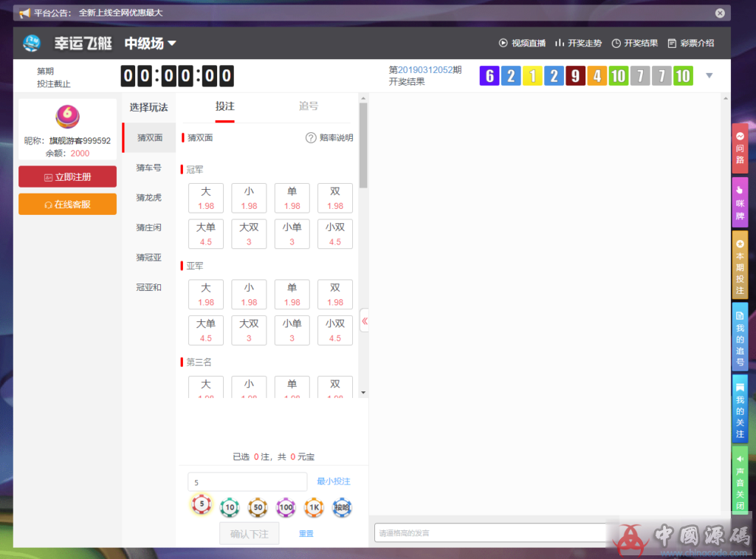Image resolution: width=756 pixels, height=559 pixels.
Task: Select the 猜龙虎 play type
Action: point(148,198)
